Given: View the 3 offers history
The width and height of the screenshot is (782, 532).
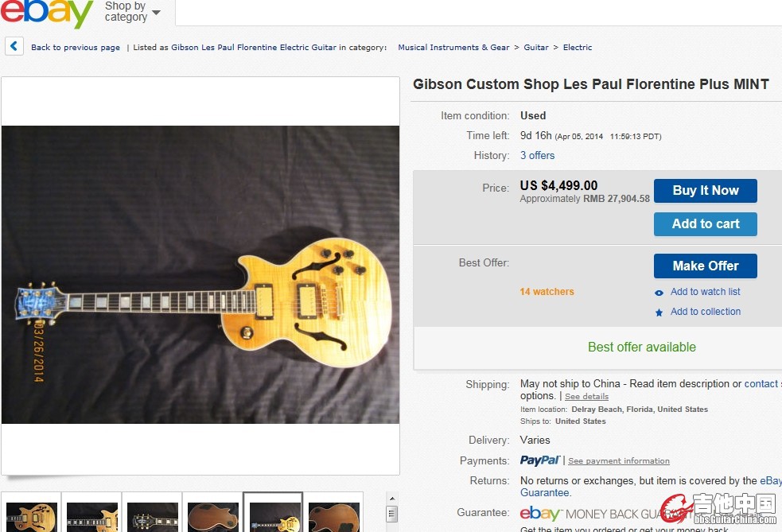Looking at the screenshot, I should [537, 156].
